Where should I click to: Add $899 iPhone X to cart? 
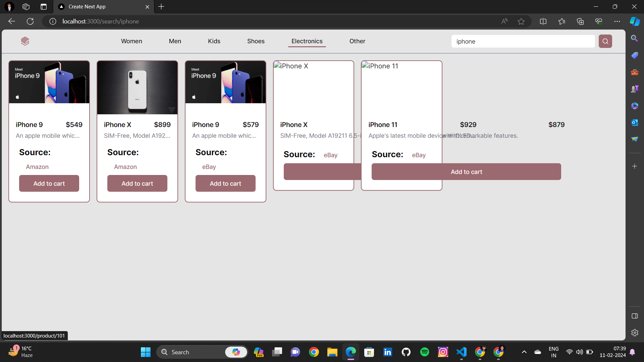(137, 183)
